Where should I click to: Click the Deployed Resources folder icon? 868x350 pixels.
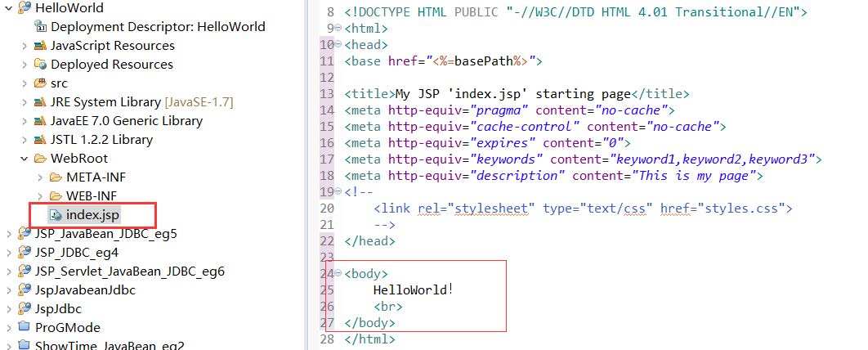pyautogui.click(x=40, y=65)
